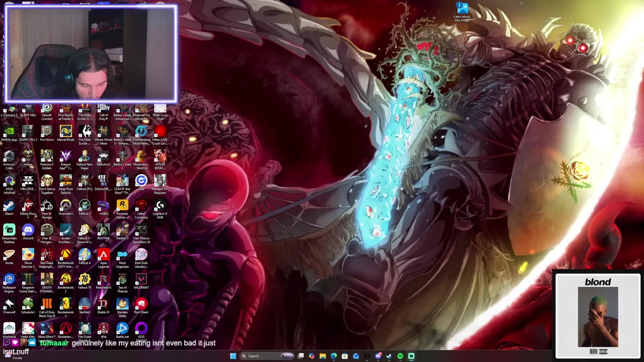Select the Schedule I desktop shortcut
The width and height of the screenshot is (644, 362).
point(28,307)
